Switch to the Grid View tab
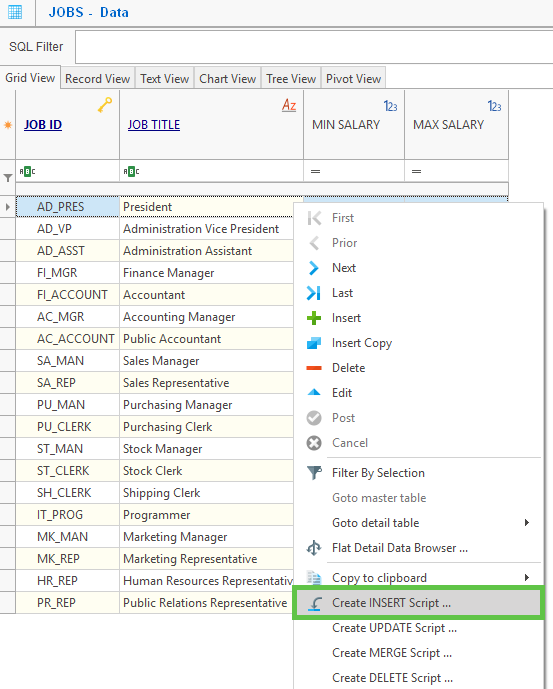The image size is (553, 689). pyautogui.click(x=30, y=78)
